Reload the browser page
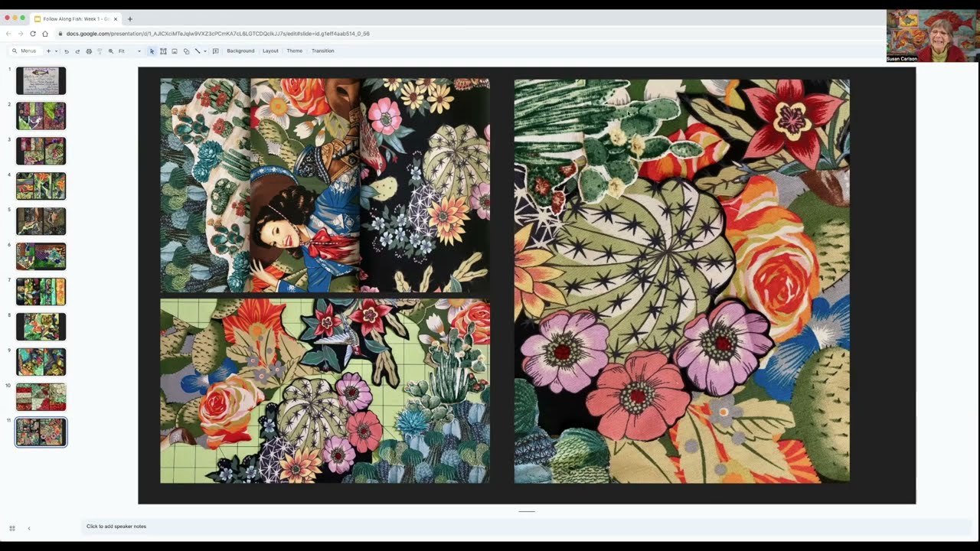Screen dimensions: 980x551 [33, 34]
